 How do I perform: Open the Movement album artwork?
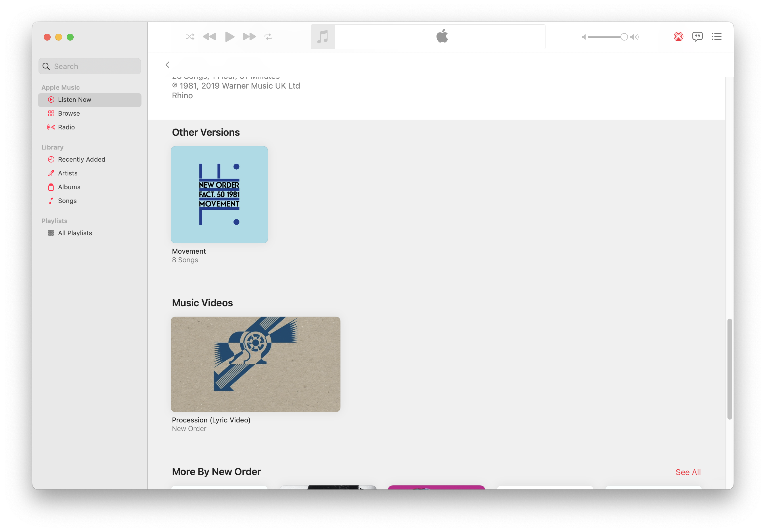(x=219, y=195)
